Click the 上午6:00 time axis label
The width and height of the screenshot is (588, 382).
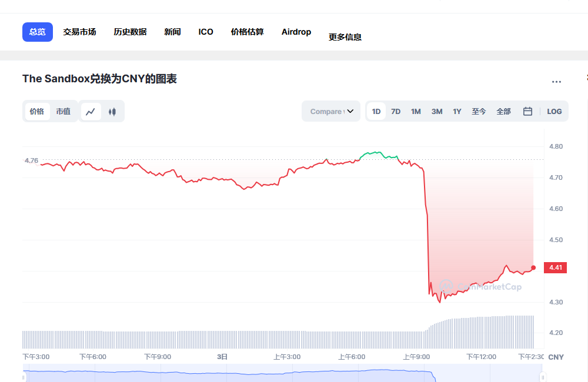[x=352, y=357]
